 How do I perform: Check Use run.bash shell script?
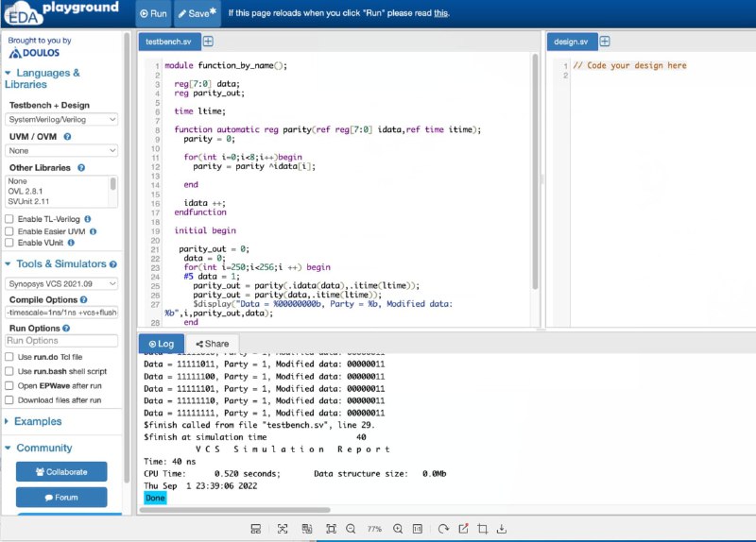point(9,371)
